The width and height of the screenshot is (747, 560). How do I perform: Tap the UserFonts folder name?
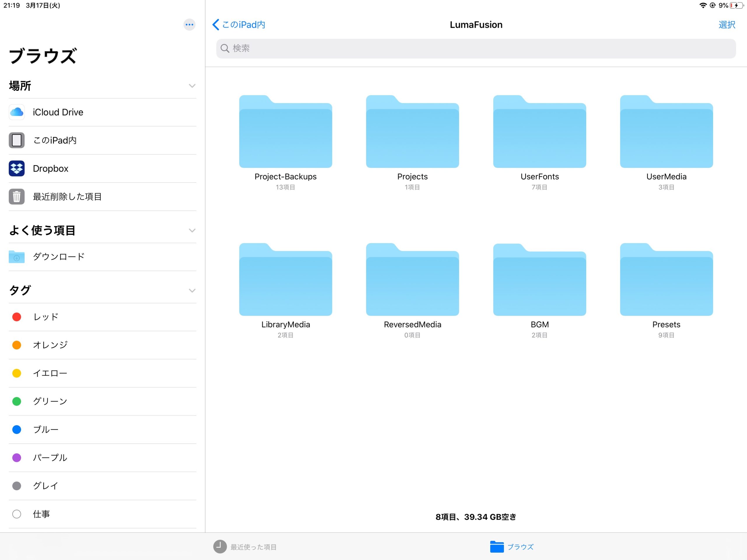point(539,177)
